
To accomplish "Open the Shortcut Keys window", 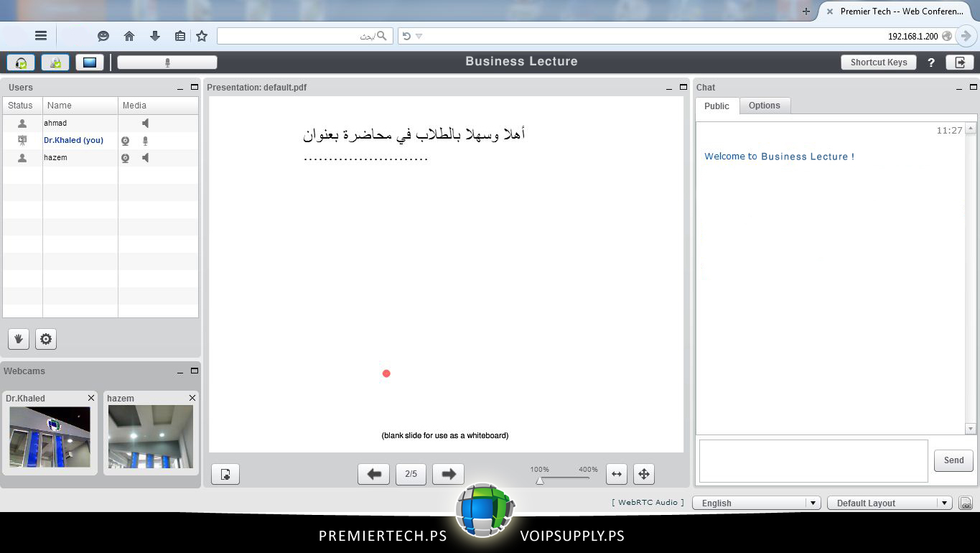I will point(878,62).
